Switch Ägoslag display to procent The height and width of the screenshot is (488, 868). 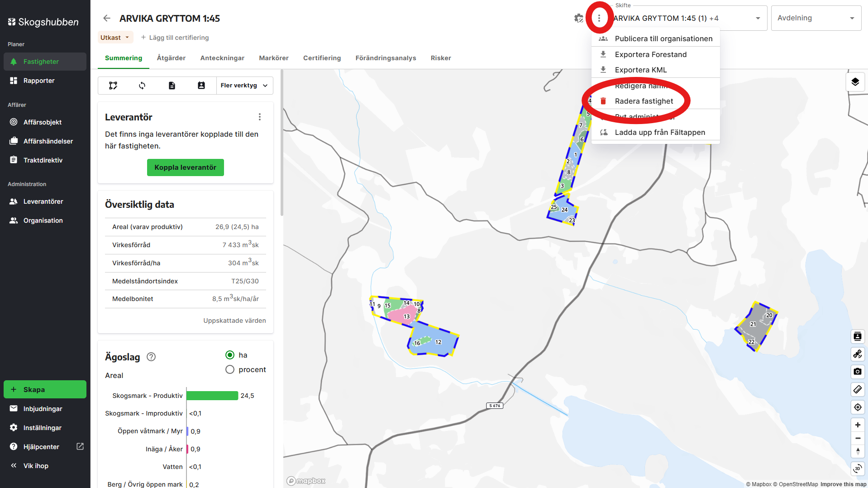pyautogui.click(x=230, y=369)
